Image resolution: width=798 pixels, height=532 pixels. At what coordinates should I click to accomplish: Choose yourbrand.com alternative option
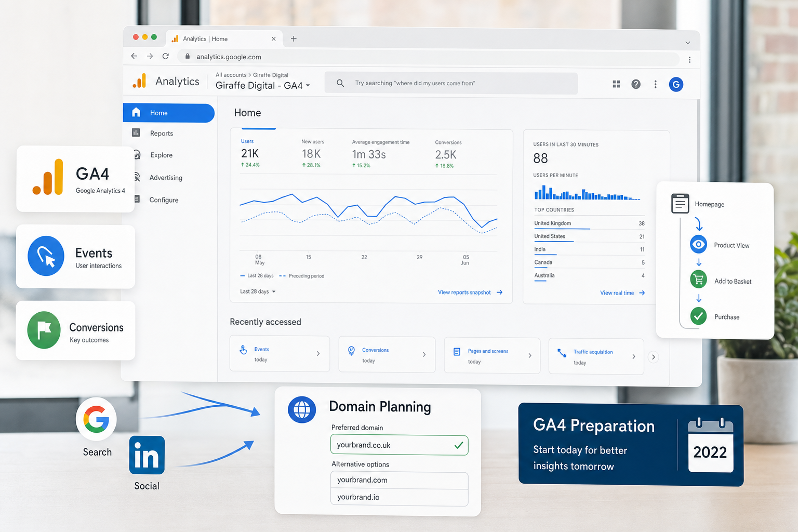399,480
